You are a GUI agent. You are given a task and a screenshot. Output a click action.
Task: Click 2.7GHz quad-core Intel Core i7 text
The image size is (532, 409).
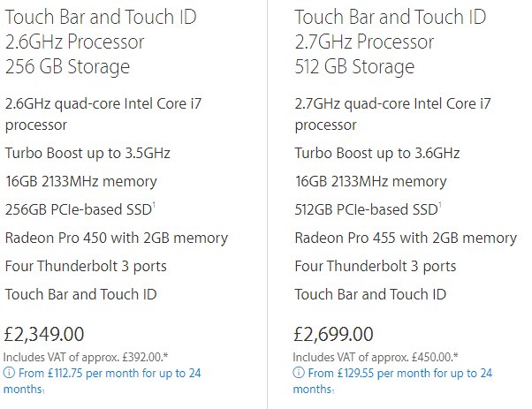pyautogui.click(x=392, y=103)
